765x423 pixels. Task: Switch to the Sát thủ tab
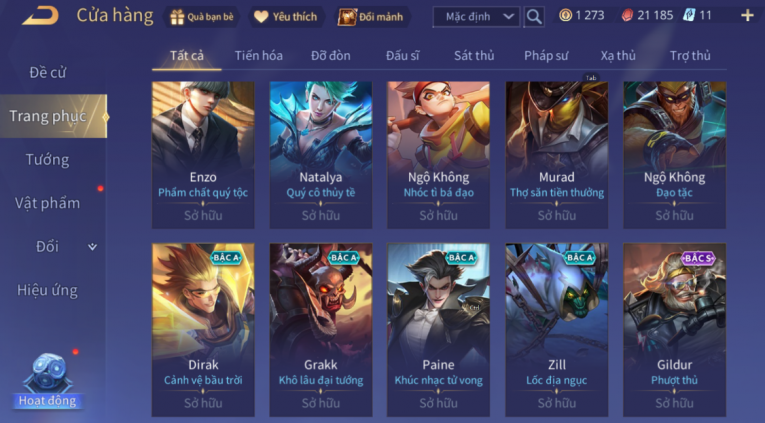[474, 56]
